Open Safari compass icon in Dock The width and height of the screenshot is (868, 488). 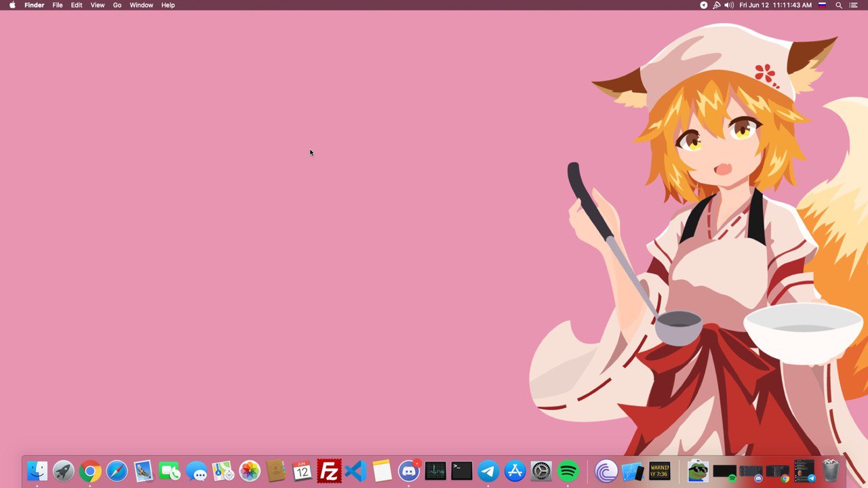tap(117, 470)
